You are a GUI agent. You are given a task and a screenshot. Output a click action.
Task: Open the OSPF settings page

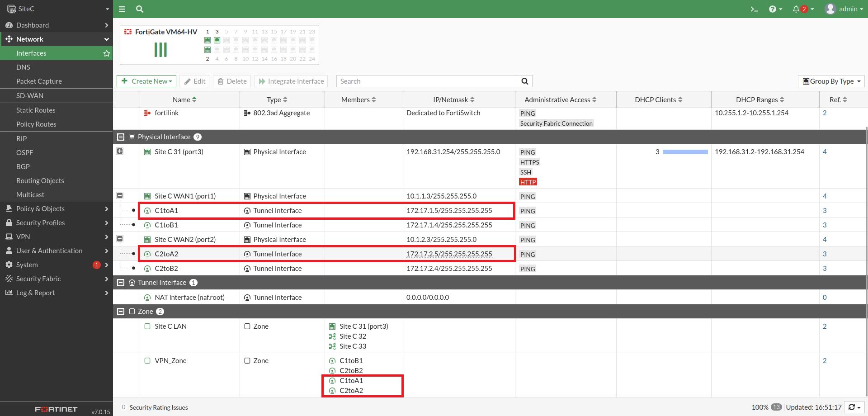[x=57, y=153]
